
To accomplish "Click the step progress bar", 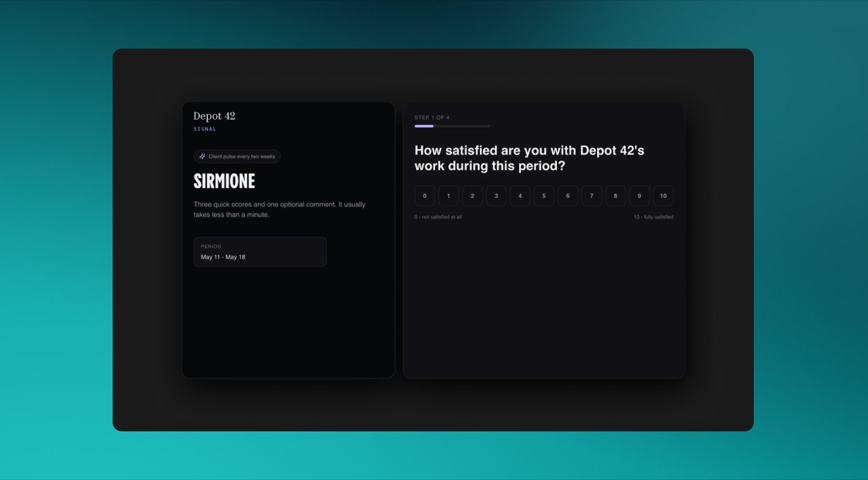I will coord(452,126).
